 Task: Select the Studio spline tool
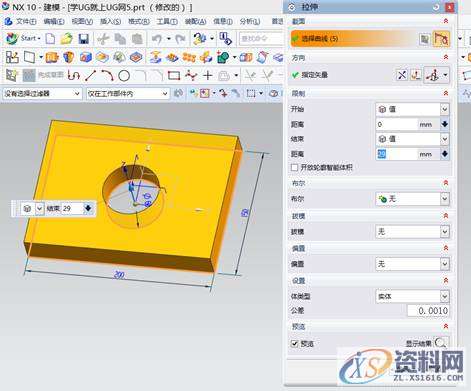191,76
